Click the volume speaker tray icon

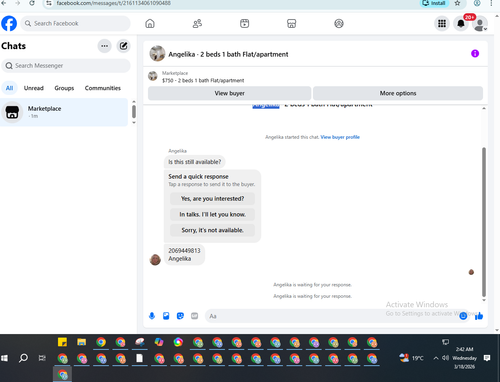click(445, 358)
